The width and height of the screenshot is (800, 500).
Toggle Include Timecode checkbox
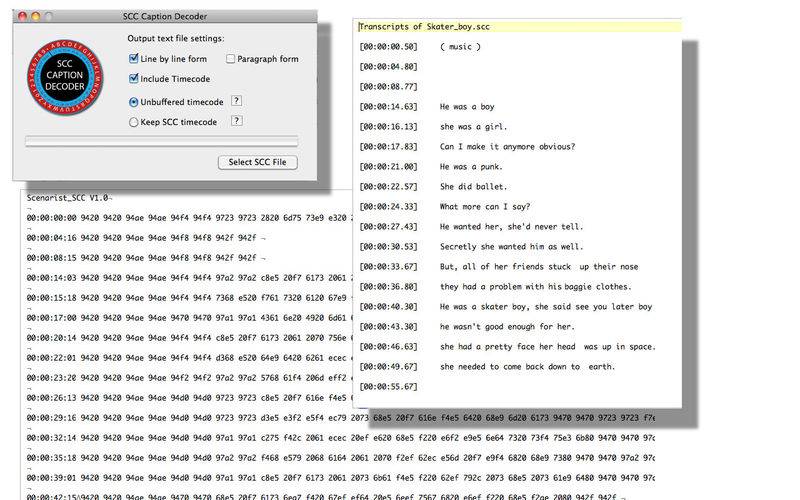135,78
